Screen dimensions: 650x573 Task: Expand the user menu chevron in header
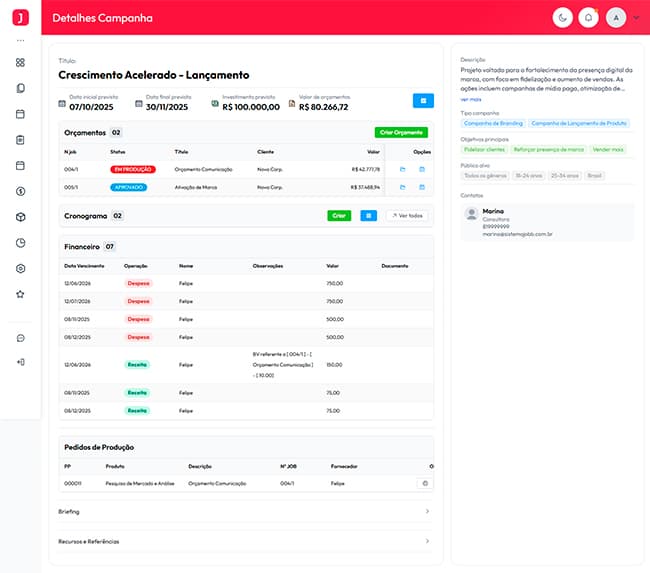636,18
